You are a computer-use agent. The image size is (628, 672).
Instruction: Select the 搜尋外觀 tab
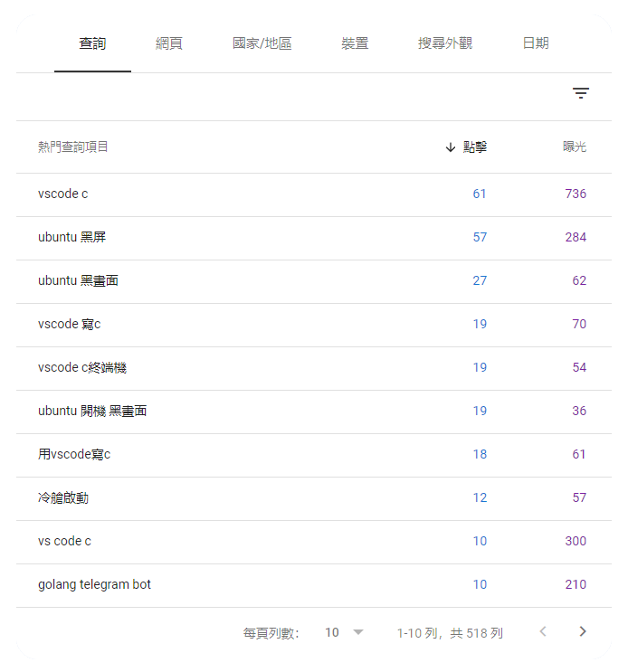pos(445,43)
